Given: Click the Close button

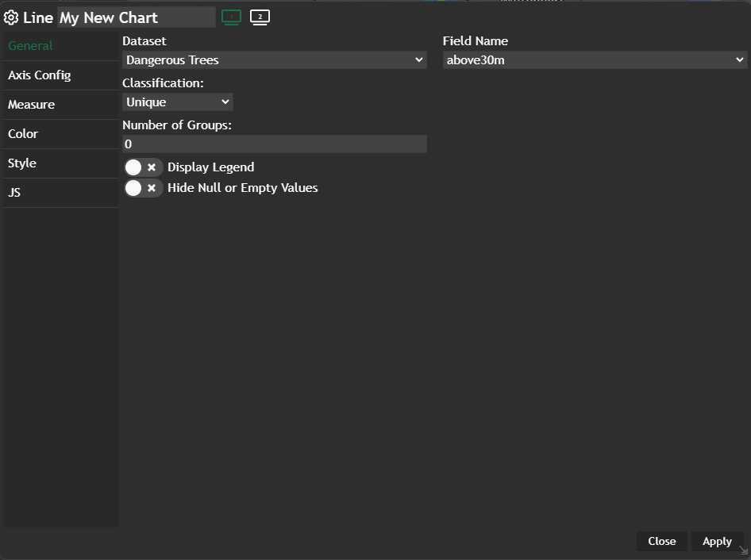Looking at the screenshot, I should [661, 541].
